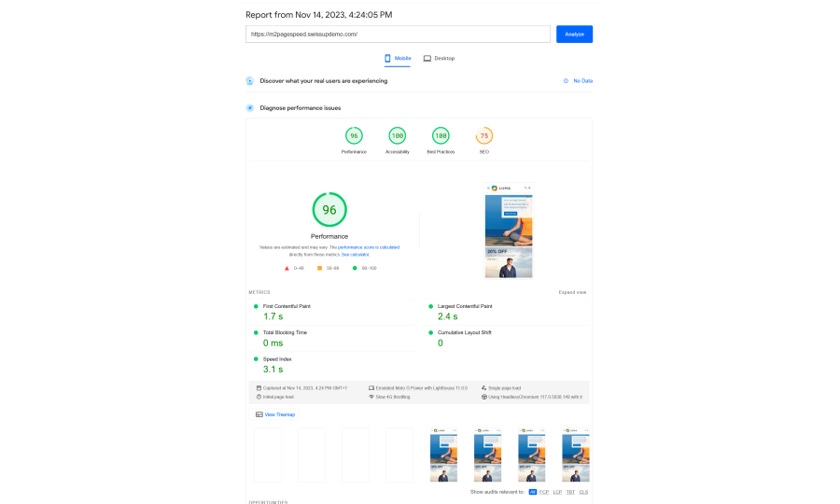This screenshot has height=504, width=840.
Task: Filter audits by All
Action: point(533,491)
